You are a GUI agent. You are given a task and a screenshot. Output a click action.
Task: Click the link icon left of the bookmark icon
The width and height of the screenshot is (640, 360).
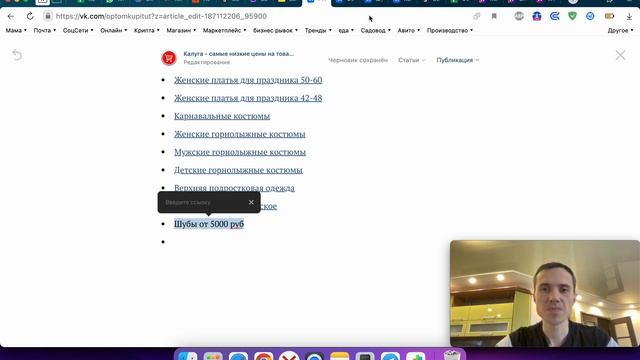(476, 16)
